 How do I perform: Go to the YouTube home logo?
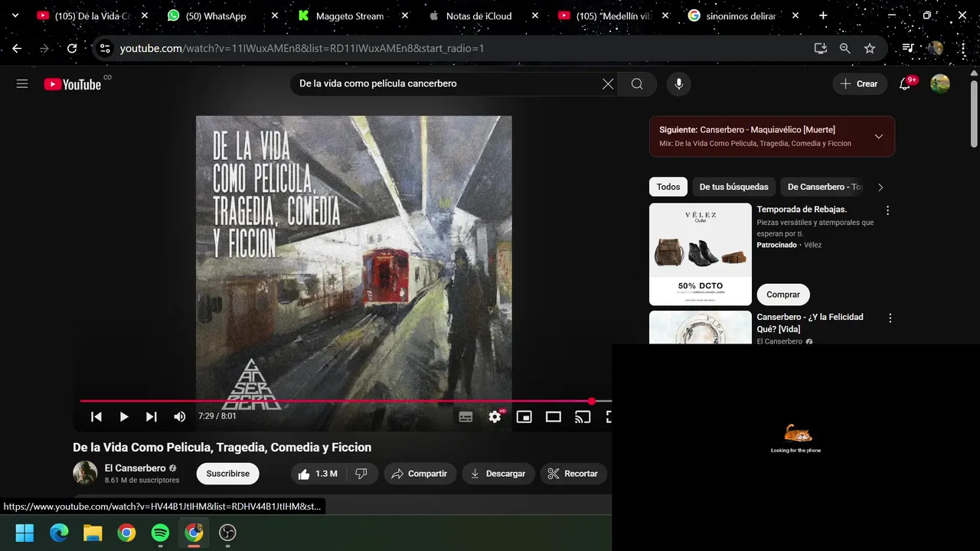(x=73, y=84)
